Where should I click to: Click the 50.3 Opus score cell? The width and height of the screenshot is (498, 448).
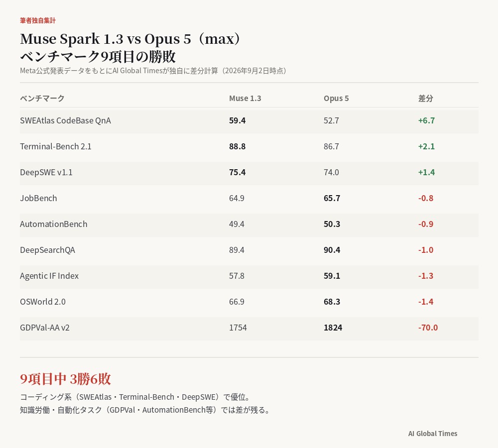[x=332, y=224]
